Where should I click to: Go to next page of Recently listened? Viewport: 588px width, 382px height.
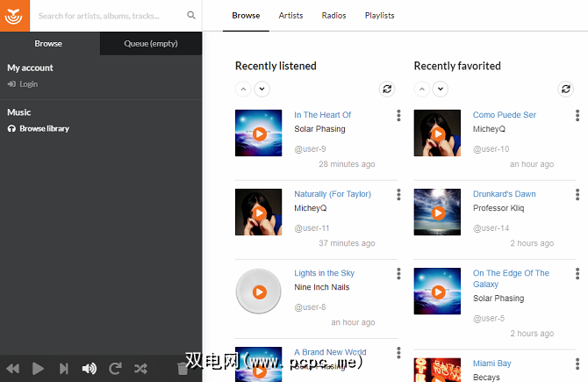[262, 90]
